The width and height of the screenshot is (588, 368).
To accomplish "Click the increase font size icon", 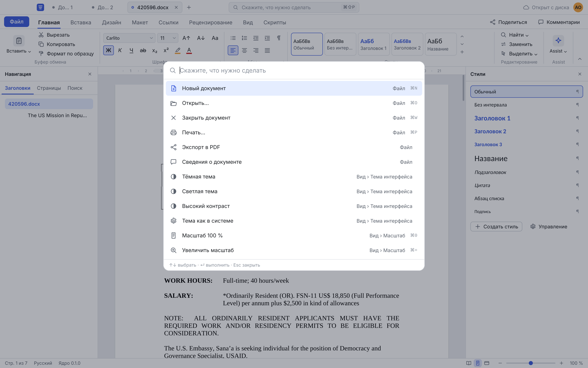I will (x=186, y=38).
